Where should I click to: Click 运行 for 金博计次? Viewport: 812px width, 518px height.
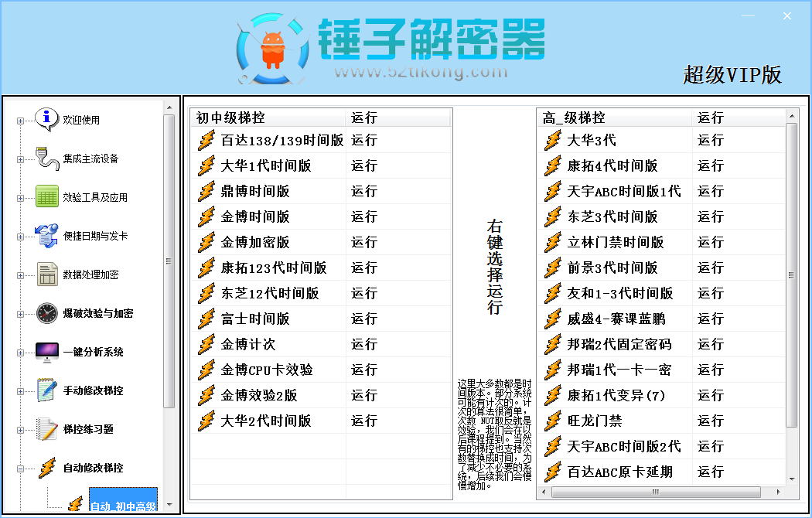[364, 344]
